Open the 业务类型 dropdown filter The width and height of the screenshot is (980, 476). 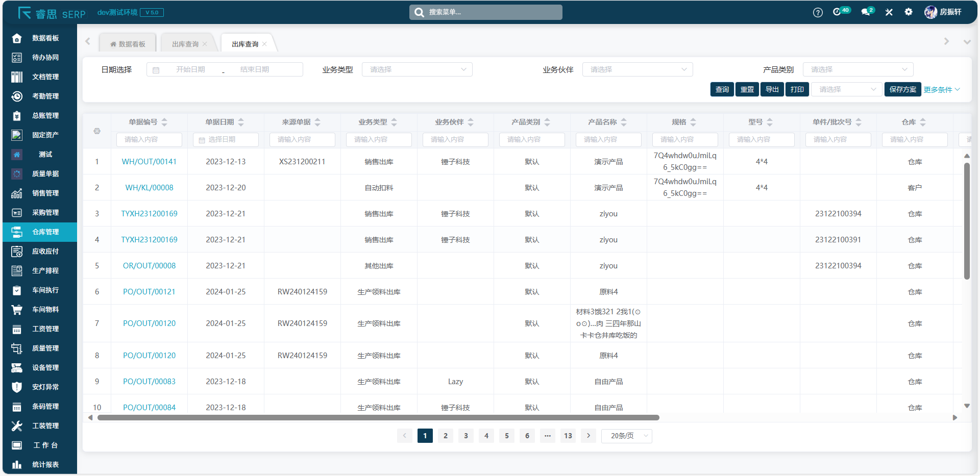pos(417,69)
